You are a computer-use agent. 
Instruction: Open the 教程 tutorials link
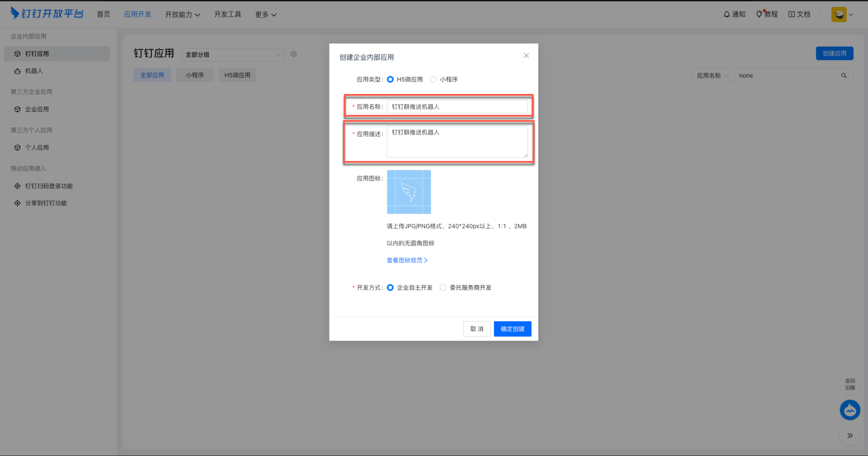[767, 14]
